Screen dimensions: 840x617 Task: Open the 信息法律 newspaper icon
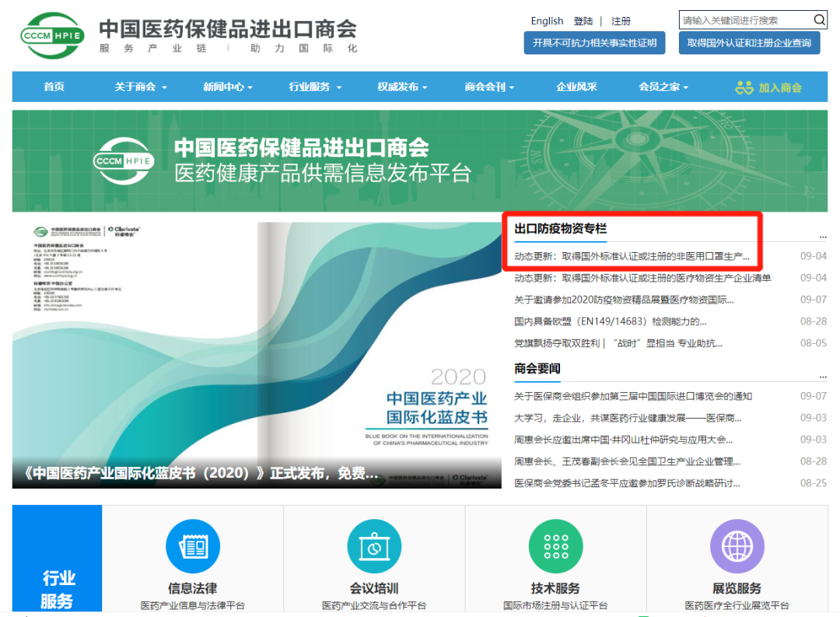[x=192, y=546]
